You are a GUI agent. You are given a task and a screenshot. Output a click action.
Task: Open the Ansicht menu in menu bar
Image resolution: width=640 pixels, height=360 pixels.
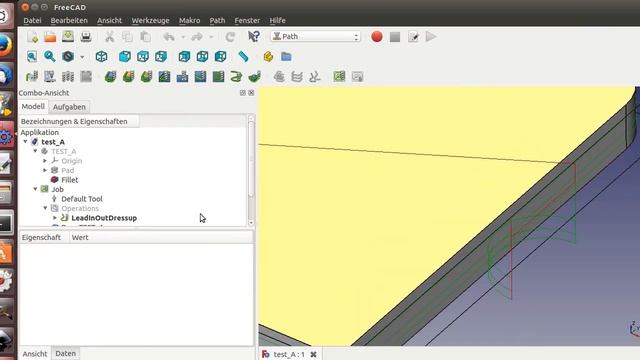coord(109,20)
